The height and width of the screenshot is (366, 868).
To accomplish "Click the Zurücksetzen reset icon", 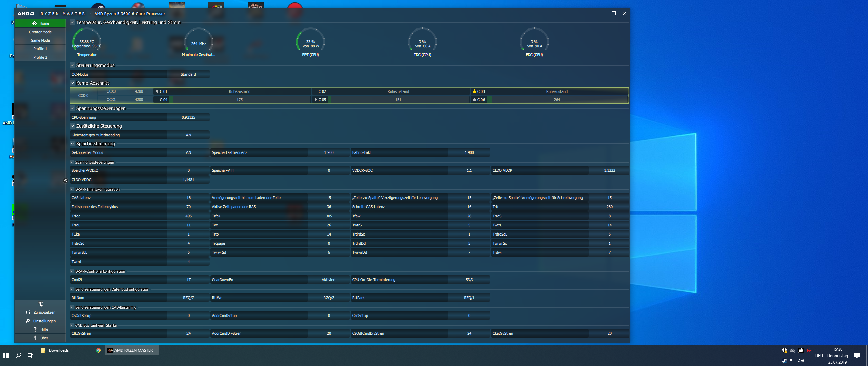I will point(28,312).
